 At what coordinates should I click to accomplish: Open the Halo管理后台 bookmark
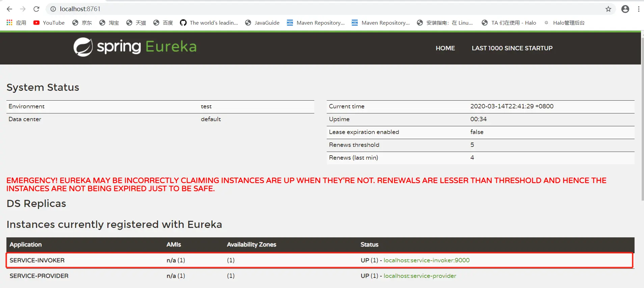[x=564, y=23]
